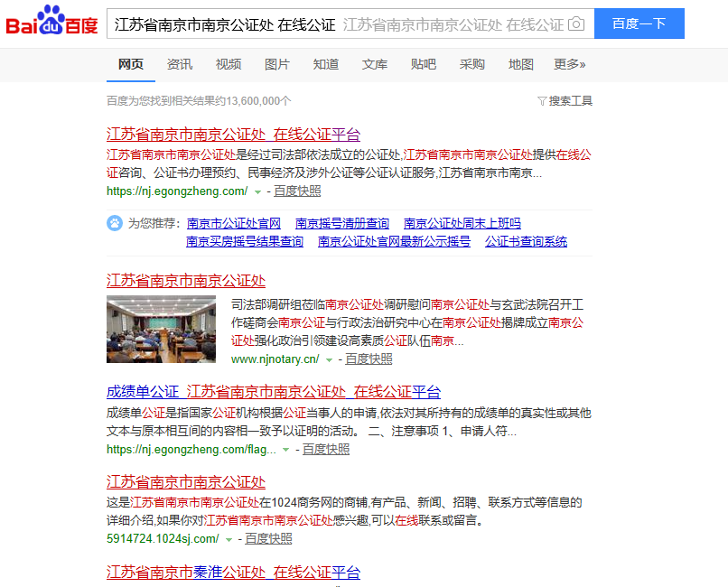728x587 pixels.
Task: Switch to the 资讯 tab
Action: click(x=180, y=64)
